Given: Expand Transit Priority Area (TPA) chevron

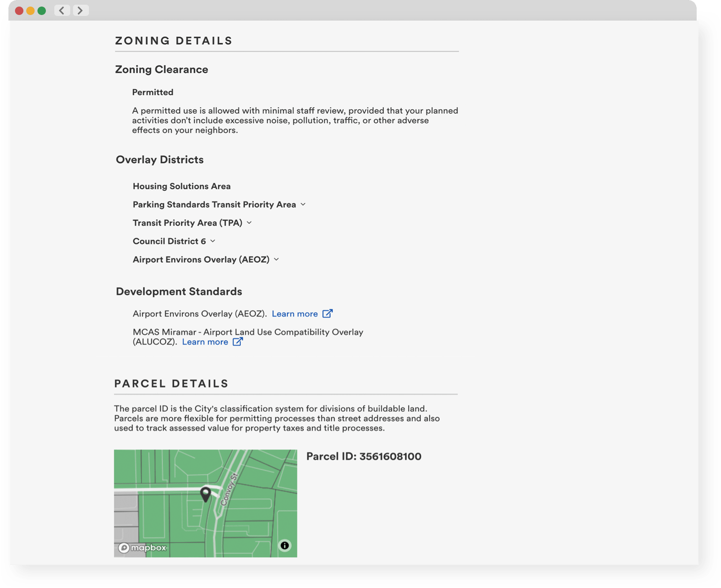Looking at the screenshot, I should (x=249, y=223).
